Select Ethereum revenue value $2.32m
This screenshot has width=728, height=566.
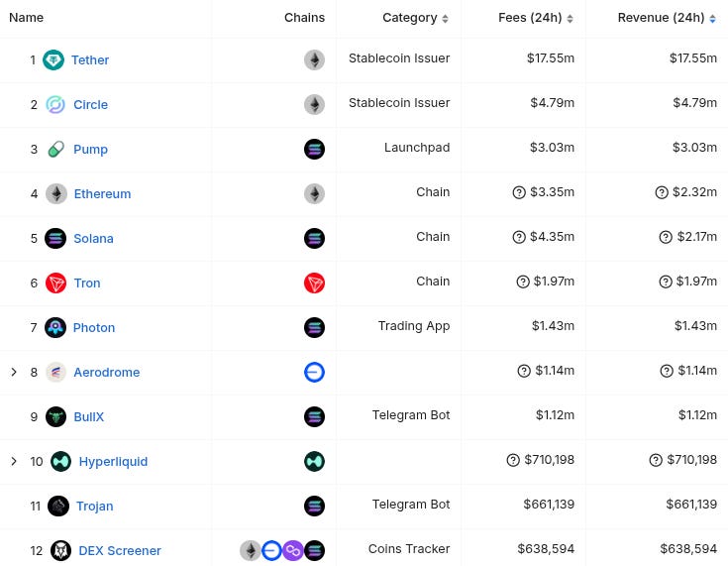[x=695, y=192]
